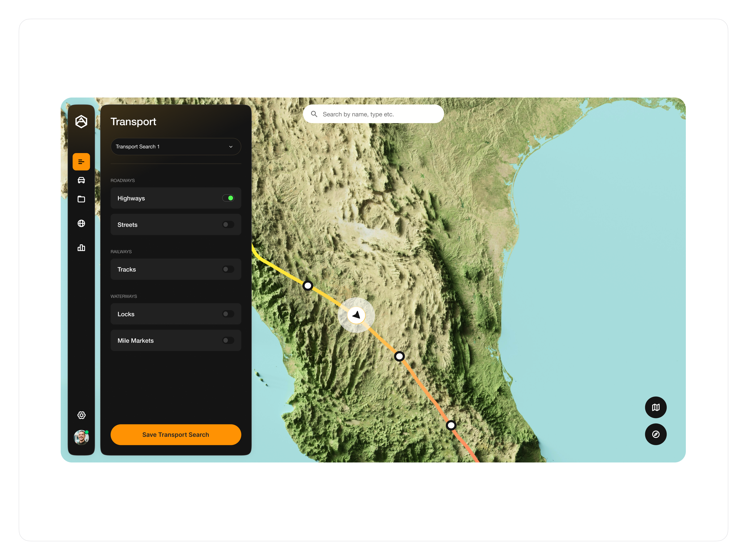Screen dimensions: 747x560
Task: Click Save Transport Search button
Action: 176,435
